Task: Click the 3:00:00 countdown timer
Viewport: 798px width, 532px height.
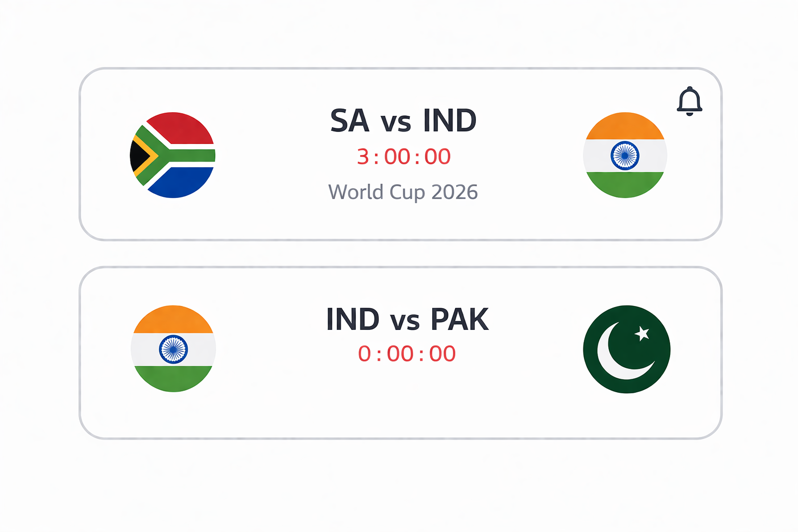Action: coord(403,156)
